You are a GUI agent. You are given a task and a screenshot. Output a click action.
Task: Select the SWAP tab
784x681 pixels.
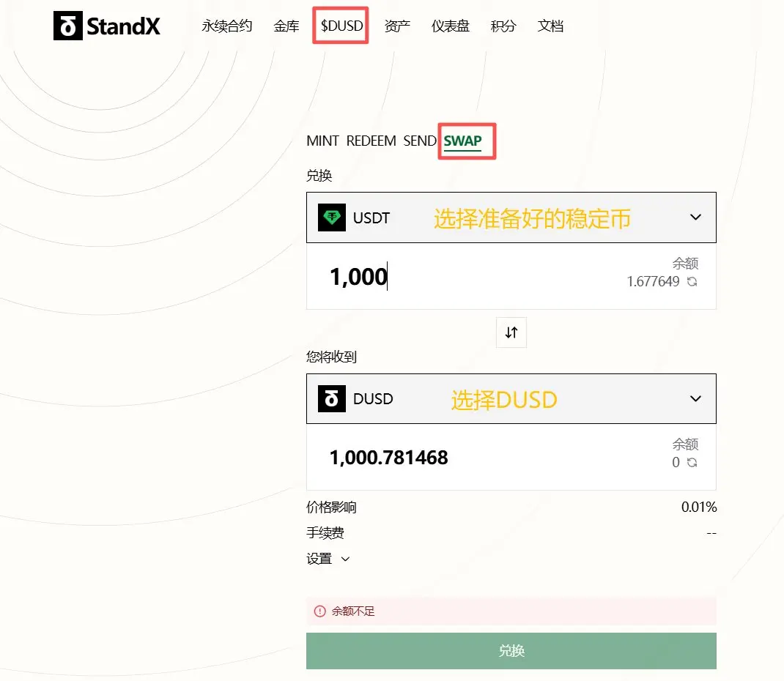point(462,141)
